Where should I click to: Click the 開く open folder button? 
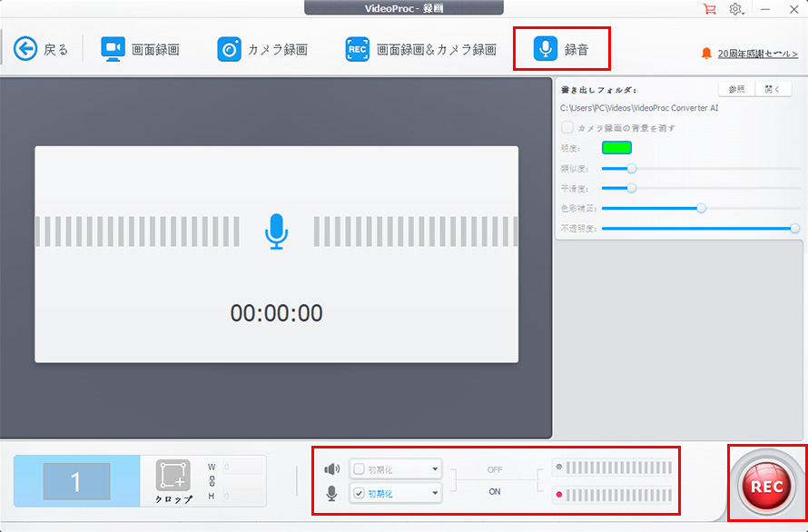[773, 89]
